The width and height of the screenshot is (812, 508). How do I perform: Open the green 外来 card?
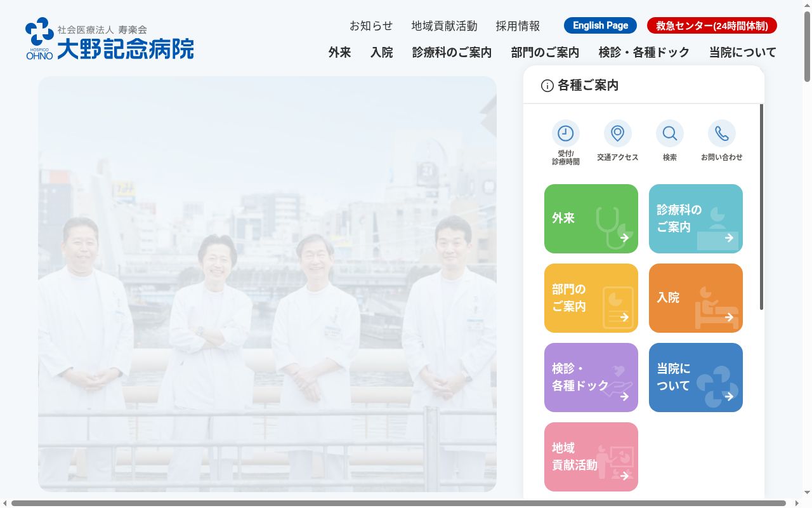[591, 218]
